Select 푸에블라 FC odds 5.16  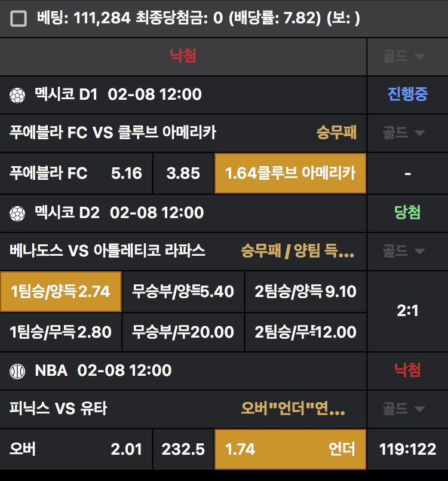pyautogui.click(x=76, y=173)
